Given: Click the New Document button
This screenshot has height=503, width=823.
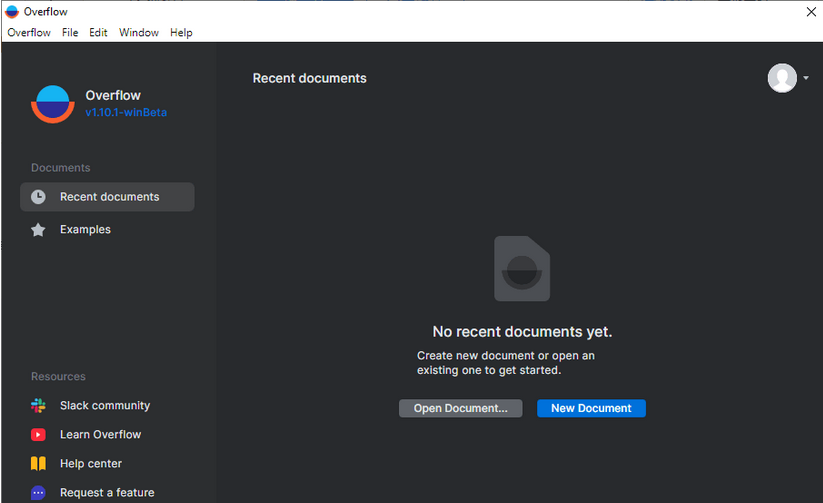Looking at the screenshot, I should coord(591,408).
